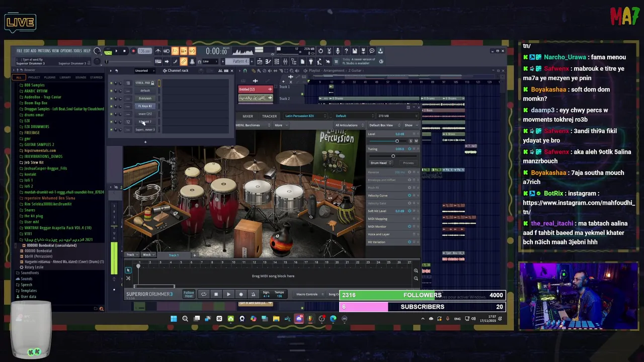
Task: Mute the instrument with M button
Action: pos(416,141)
